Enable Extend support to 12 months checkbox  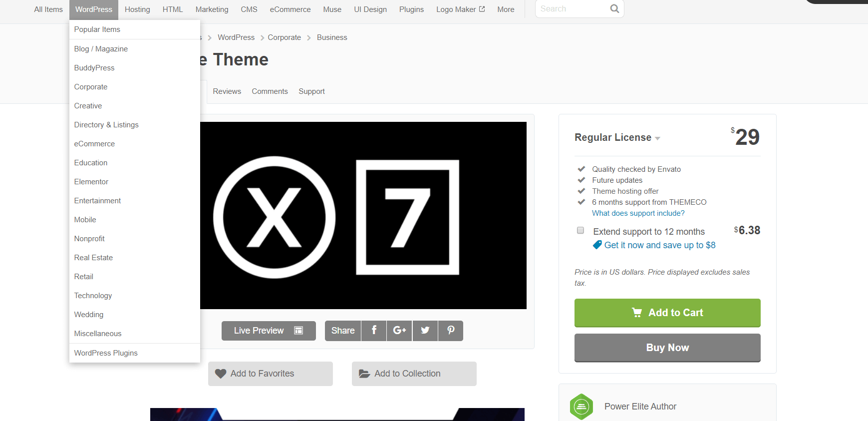[x=580, y=230]
